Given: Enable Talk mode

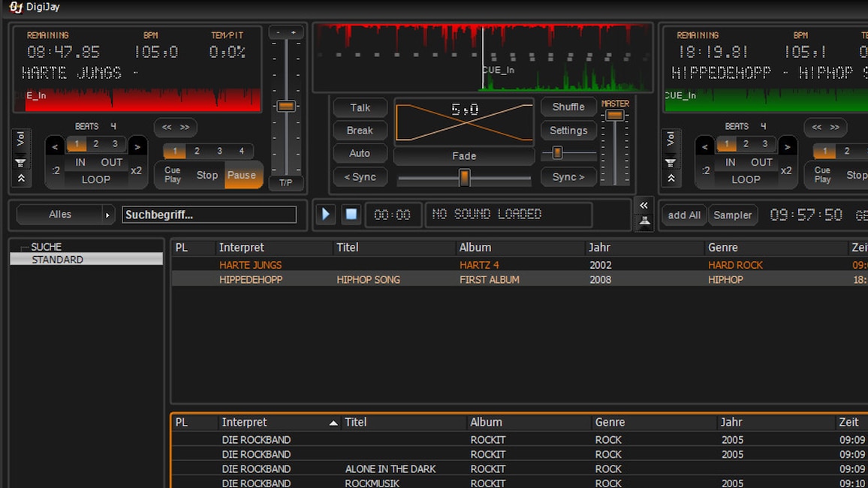Looking at the screenshot, I should 360,107.
